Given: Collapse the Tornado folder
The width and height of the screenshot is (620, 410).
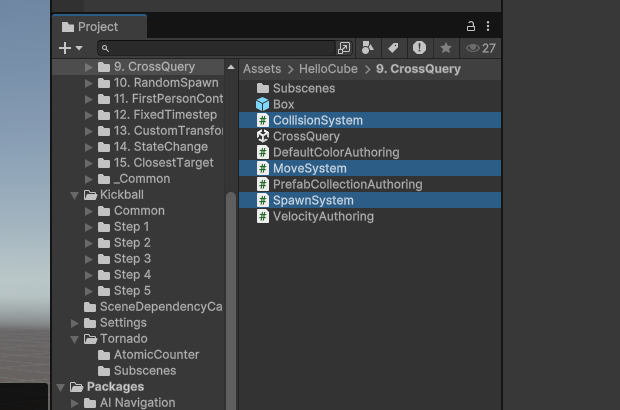Looking at the screenshot, I should click(x=74, y=339).
